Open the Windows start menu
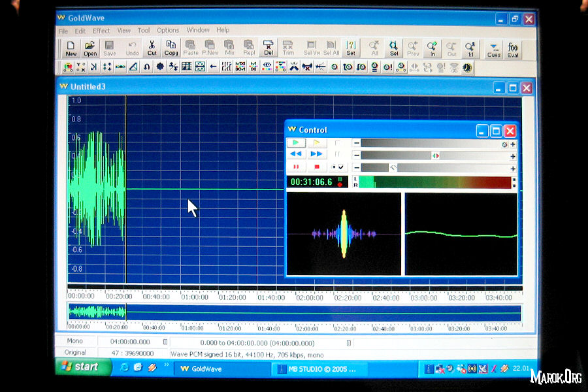588x392 pixels. click(83, 367)
